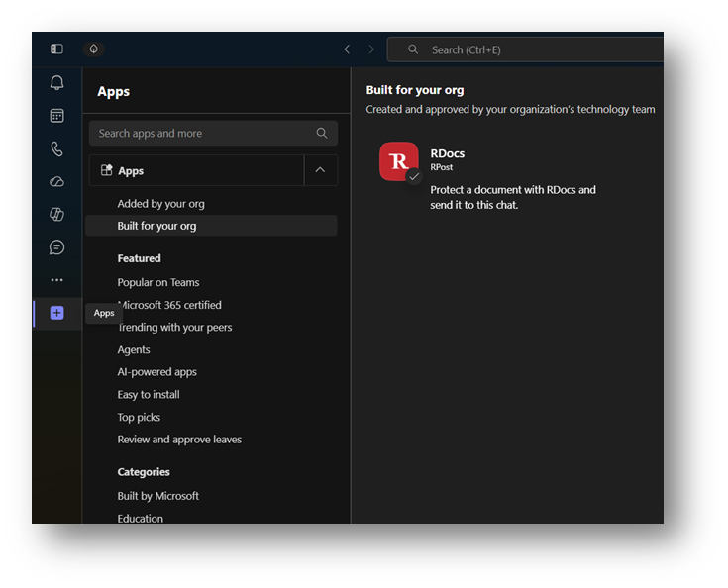Screen dimensions: 728x588
Task: Open the Calendar icon in sidebar
Action: [x=57, y=116]
